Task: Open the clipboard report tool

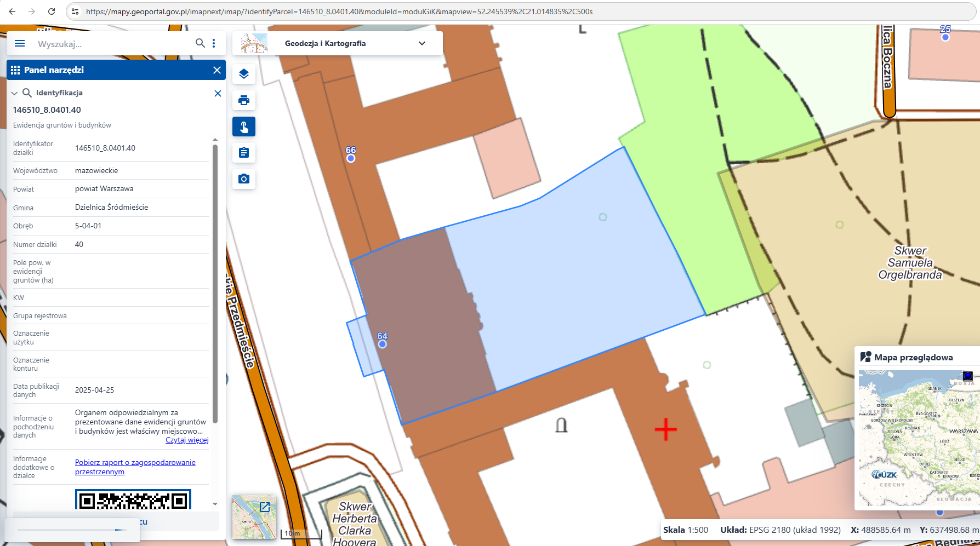Action: click(x=244, y=153)
